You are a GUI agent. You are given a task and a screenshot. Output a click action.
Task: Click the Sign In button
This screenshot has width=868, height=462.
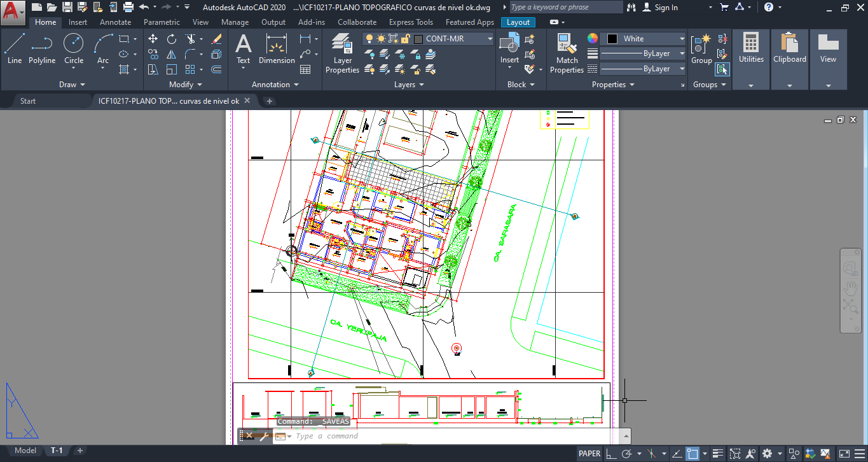[660, 8]
